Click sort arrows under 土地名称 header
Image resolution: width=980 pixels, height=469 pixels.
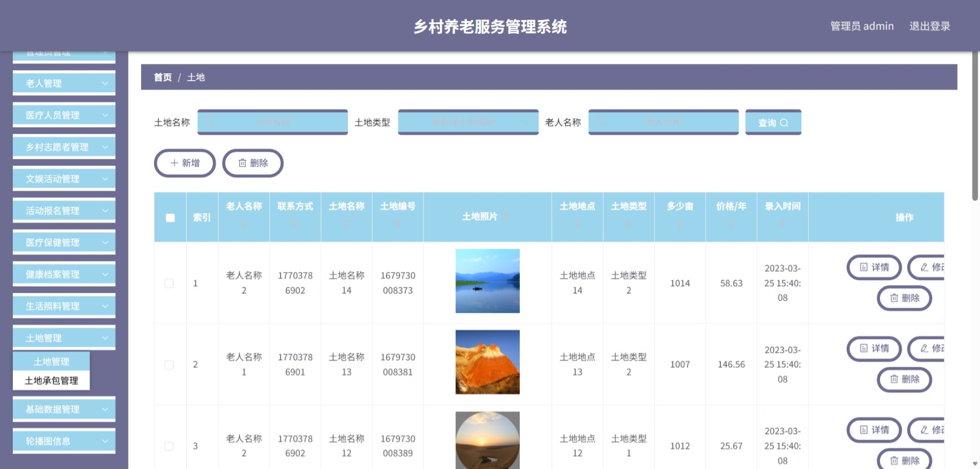pyautogui.click(x=346, y=223)
